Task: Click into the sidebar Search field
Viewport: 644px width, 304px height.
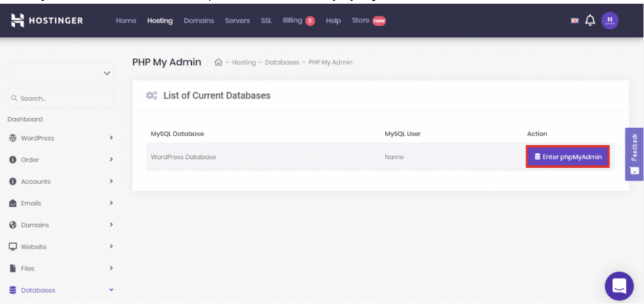Action: (61, 99)
